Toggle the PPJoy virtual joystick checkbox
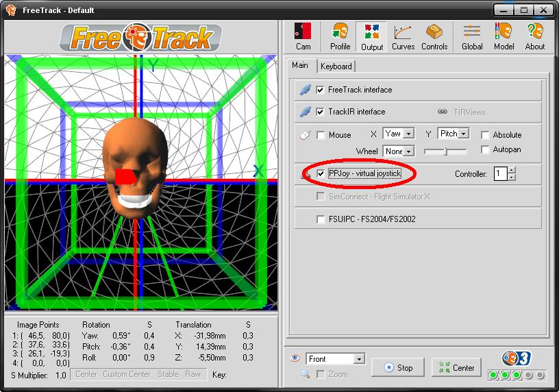The width and height of the screenshot is (559, 392). 321,173
